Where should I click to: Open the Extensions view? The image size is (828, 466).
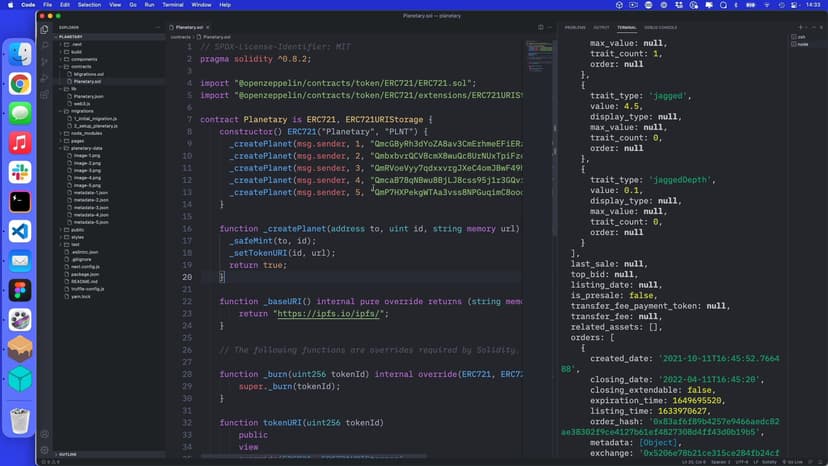(45, 92)
